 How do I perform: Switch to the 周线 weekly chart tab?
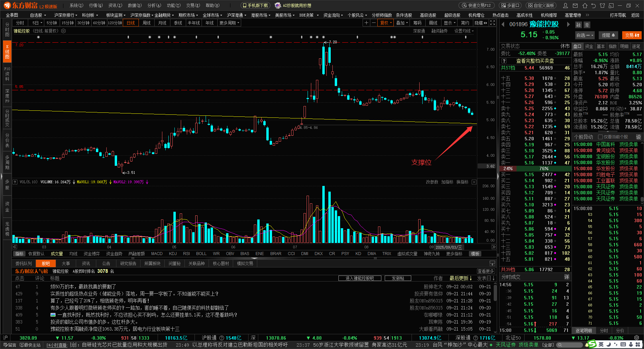click(x=147, y=23)
